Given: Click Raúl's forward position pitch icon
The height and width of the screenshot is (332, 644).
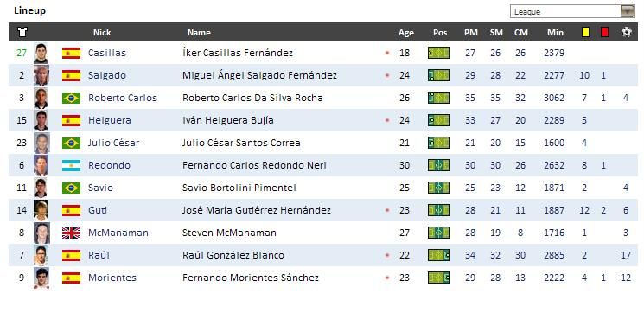Looking at the screenshot, I should click(x=438, y=255).
